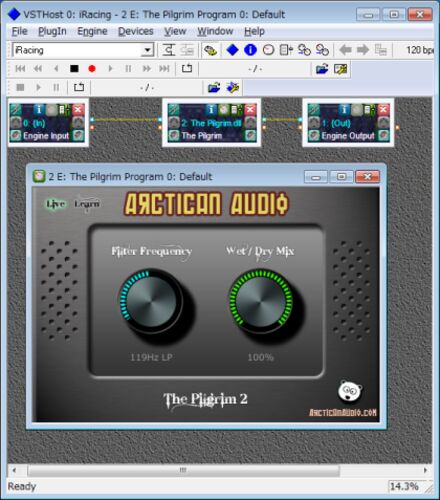Viewport: 440px width, 500px height.
Task: Click the black stop square button
Action: pyautogui.click(x=74, y=69)
